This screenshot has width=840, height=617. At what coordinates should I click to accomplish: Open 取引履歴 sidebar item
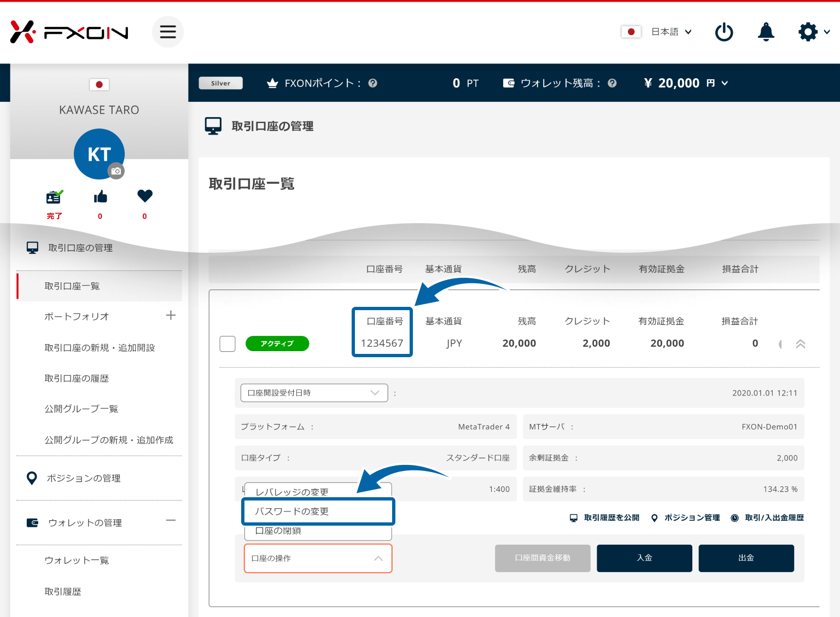(x=63, y=592)
